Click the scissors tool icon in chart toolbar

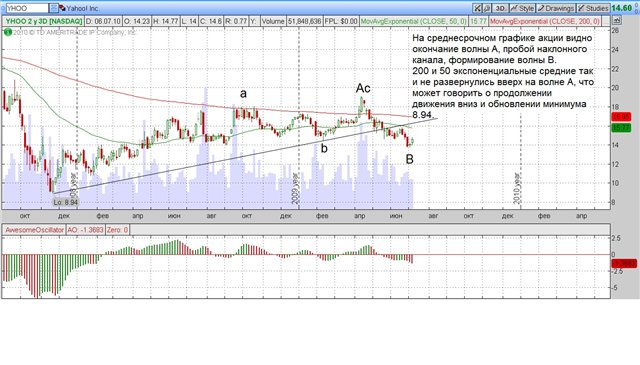point(477,8)
